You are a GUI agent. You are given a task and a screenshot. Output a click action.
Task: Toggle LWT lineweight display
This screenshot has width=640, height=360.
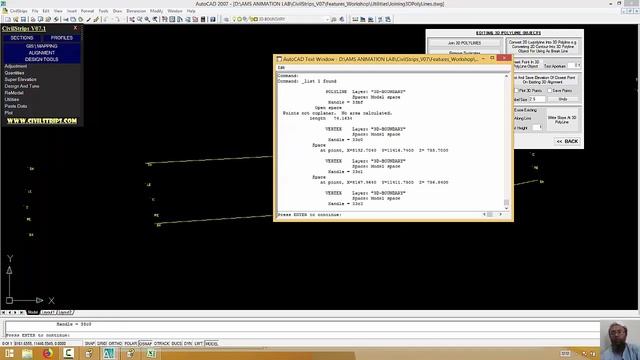[198, 344]
